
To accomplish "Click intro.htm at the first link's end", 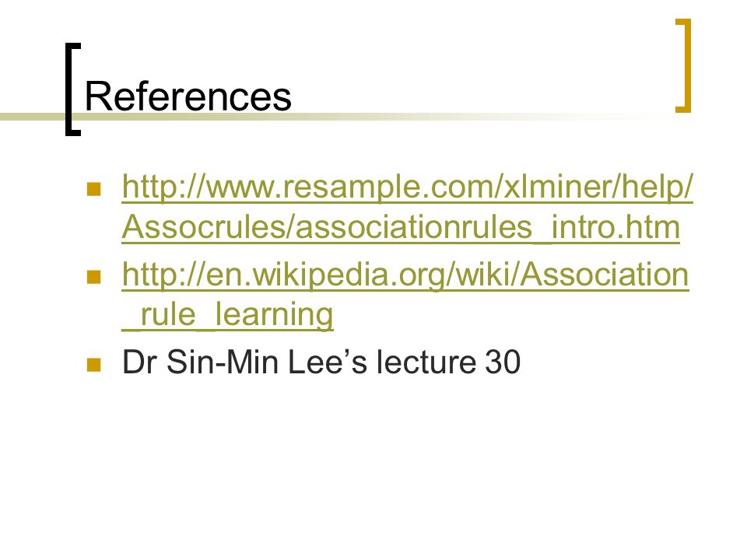I will pos(615,227).
